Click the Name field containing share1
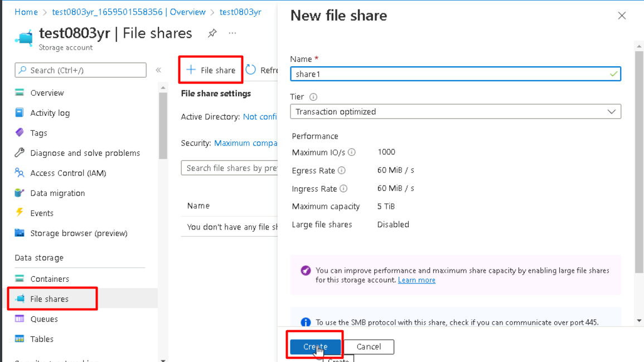This screenshot has height=362, width=644. point(456,74)
